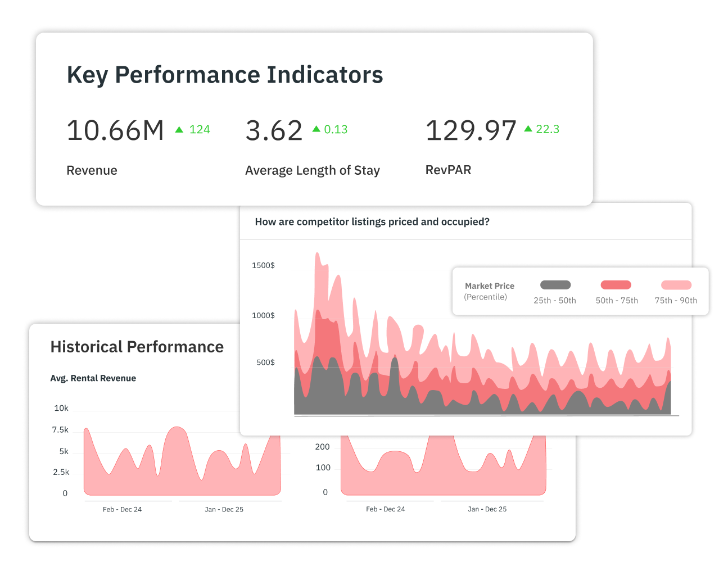Click the 1000$ axis label
The width and height of the screenshot is (728, 562).
click(x=263, y=315)
